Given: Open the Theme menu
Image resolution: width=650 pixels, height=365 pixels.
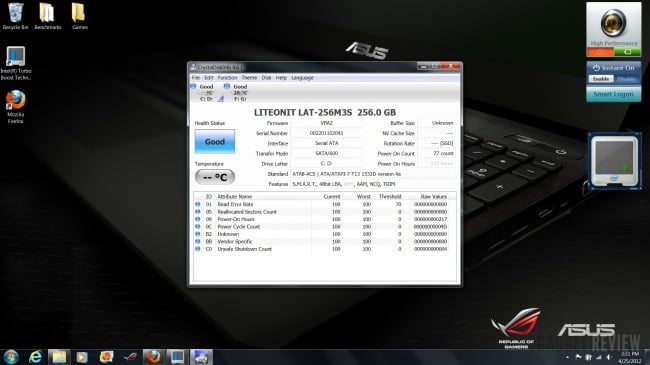Looking at the screenshot, I should pyautogui.click(x=249, y=78).
